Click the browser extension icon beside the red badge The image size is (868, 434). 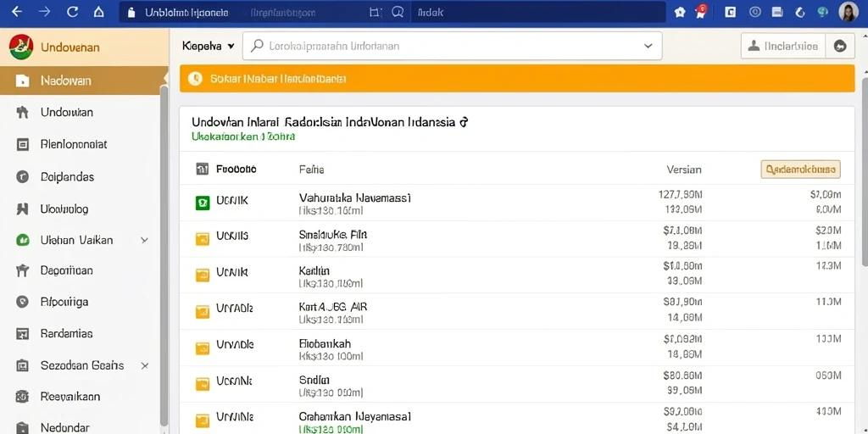click(x=730, y=12)
